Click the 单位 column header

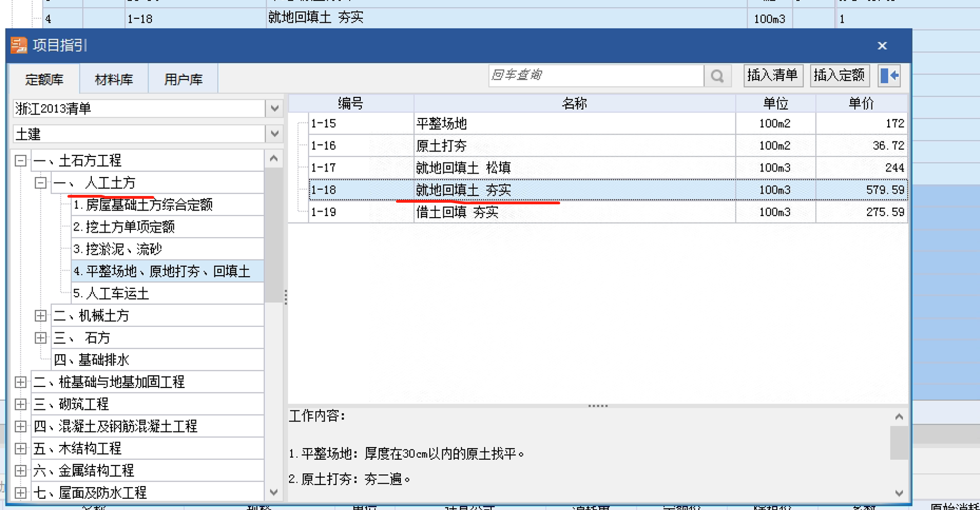776,104
